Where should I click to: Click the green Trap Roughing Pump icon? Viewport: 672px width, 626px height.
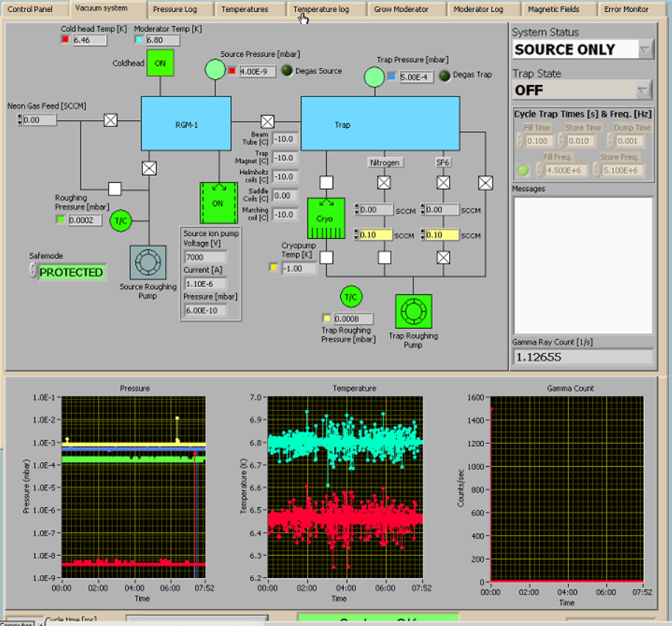(x=413, y=312)
